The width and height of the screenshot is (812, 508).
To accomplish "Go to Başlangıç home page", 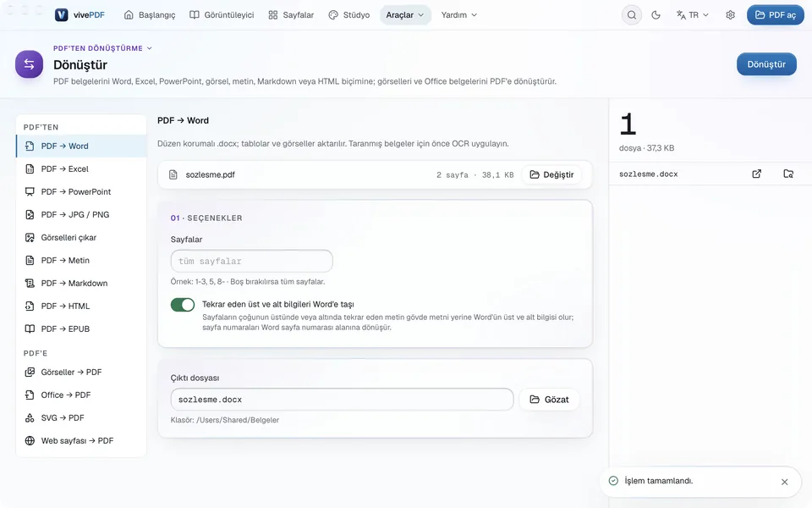I will click(150, 15).
